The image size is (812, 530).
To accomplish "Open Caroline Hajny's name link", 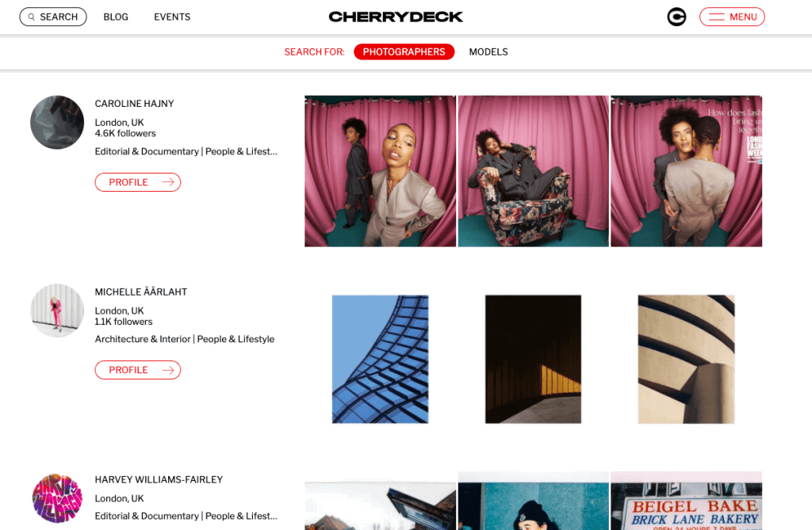I will [x=135, y=104].
